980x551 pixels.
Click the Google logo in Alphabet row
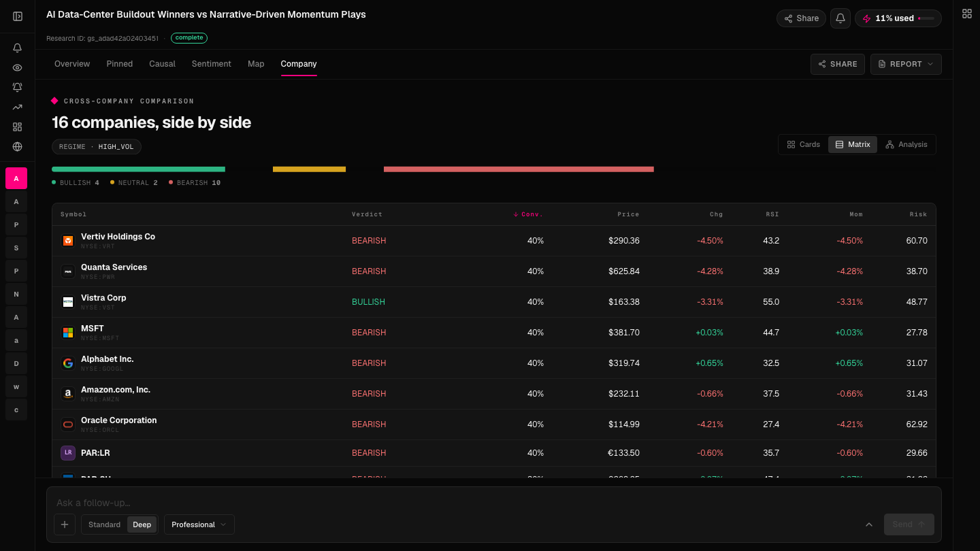[x=68, y=363]
